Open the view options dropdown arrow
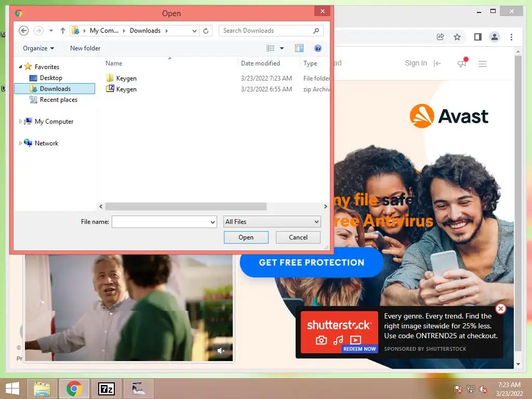Viewport: 532px width, 399px height. (282, 48)
